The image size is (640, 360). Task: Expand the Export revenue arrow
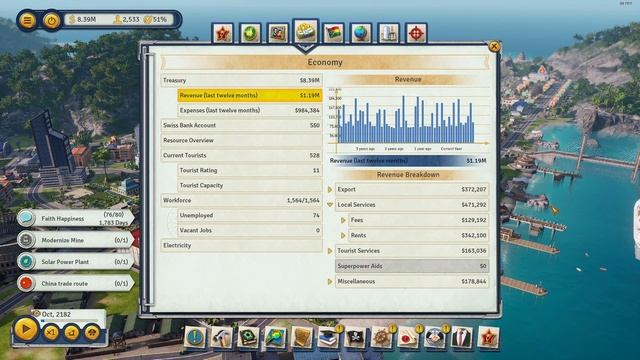click(x=330, y=189)
